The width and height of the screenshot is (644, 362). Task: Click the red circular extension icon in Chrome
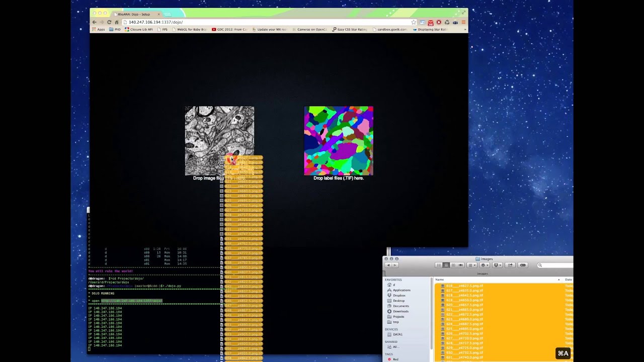click(x=439, y=22)
